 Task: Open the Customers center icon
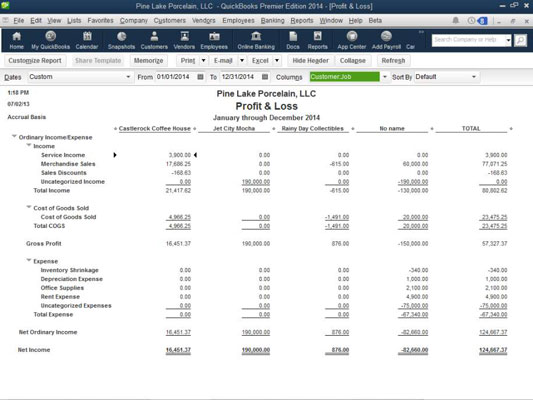(x=154, y=40)
